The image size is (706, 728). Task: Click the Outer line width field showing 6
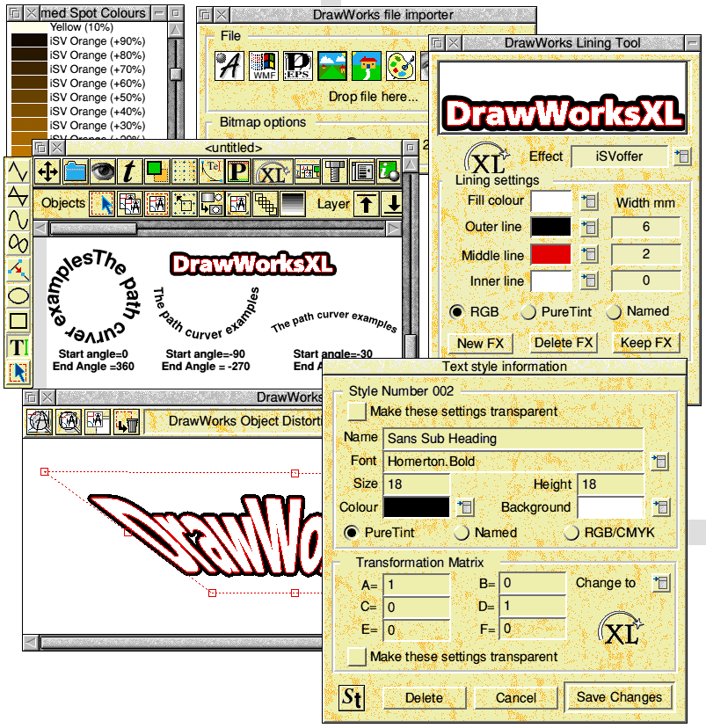tap(645, 227)
